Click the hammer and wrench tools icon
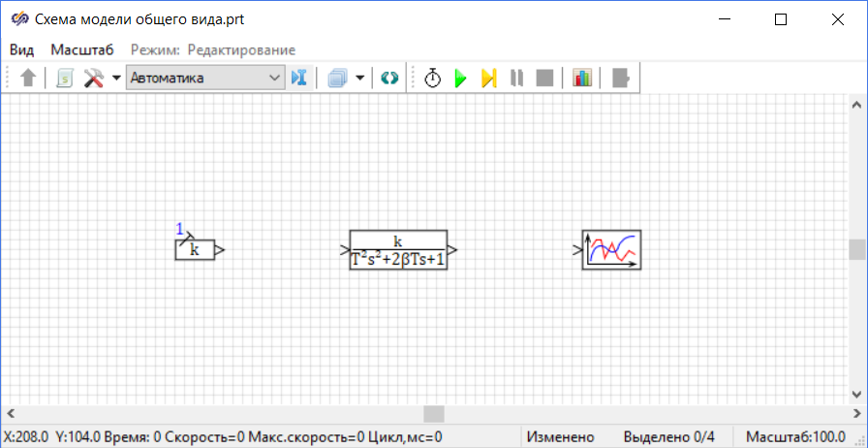This screenshot has width=868, height=448. (94, 79)
